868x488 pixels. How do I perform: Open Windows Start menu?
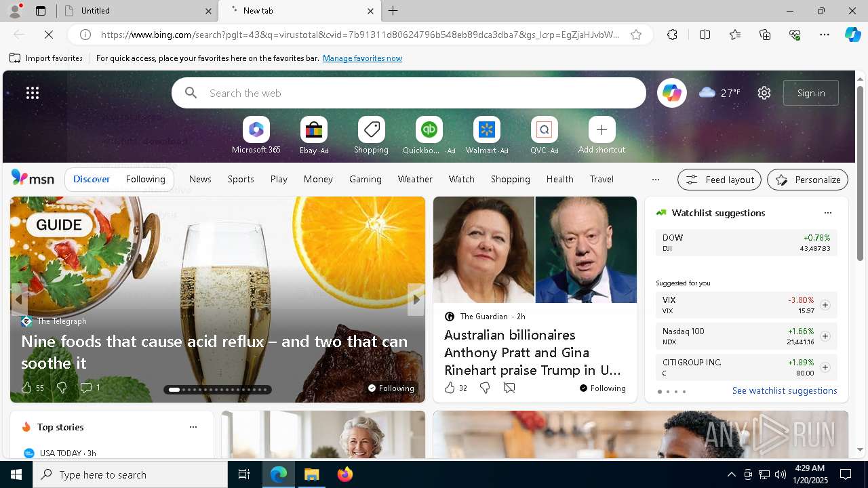(x=16, y=474)
